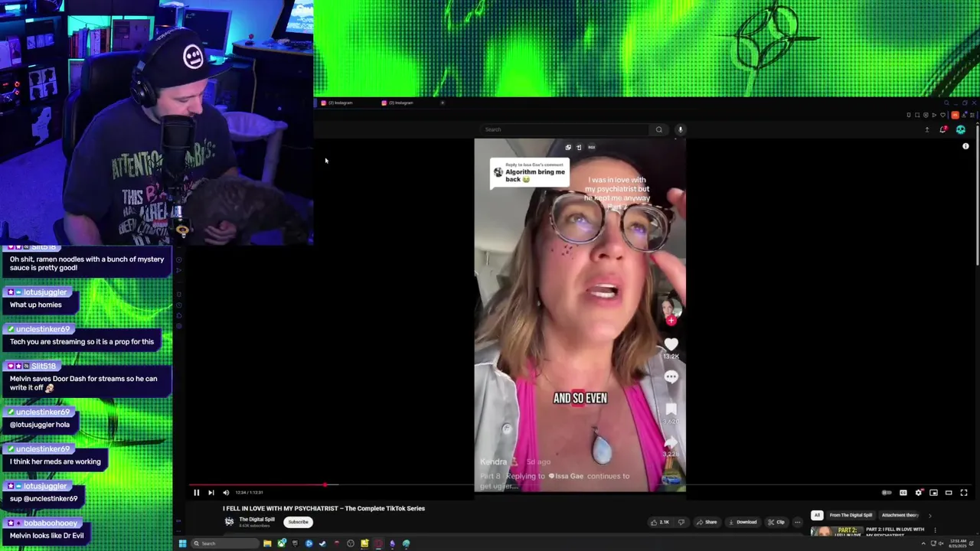Viewport: 980px width, 551px height.
Task: Select the All filter chip
Action: point(817,515)
